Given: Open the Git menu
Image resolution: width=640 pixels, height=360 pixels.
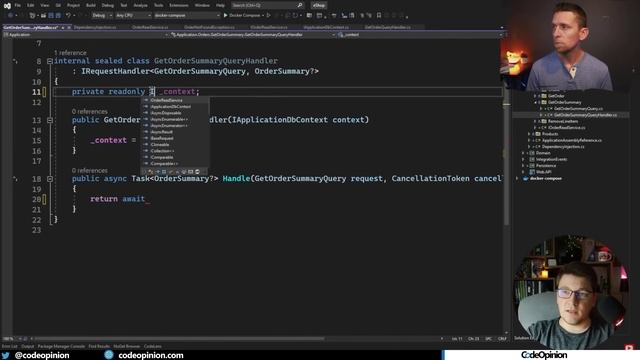Looking at the screenshot, I should pyautogui.click(x=58, y=5).
